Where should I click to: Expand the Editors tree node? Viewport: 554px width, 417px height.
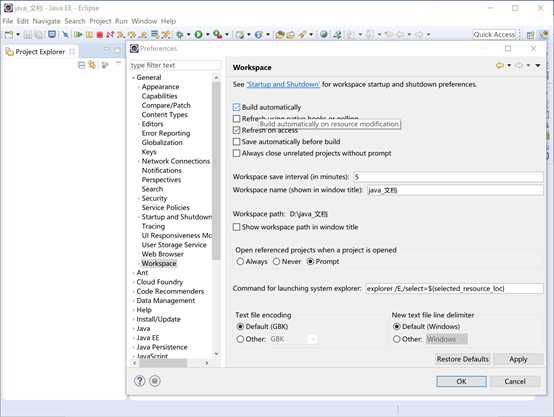point(138,124)
